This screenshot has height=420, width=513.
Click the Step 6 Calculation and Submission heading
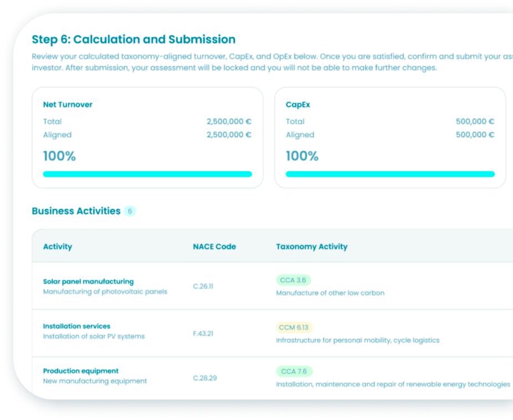coord(133,39)
